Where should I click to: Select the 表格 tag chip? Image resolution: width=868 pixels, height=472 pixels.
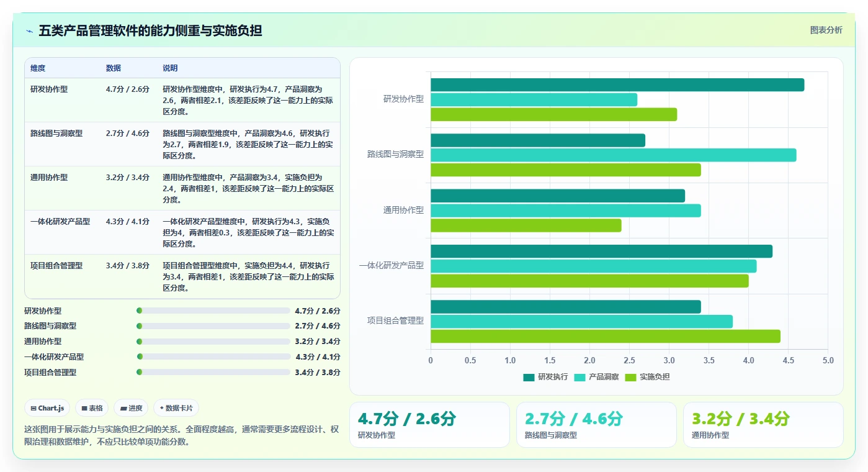pos(92,408)
